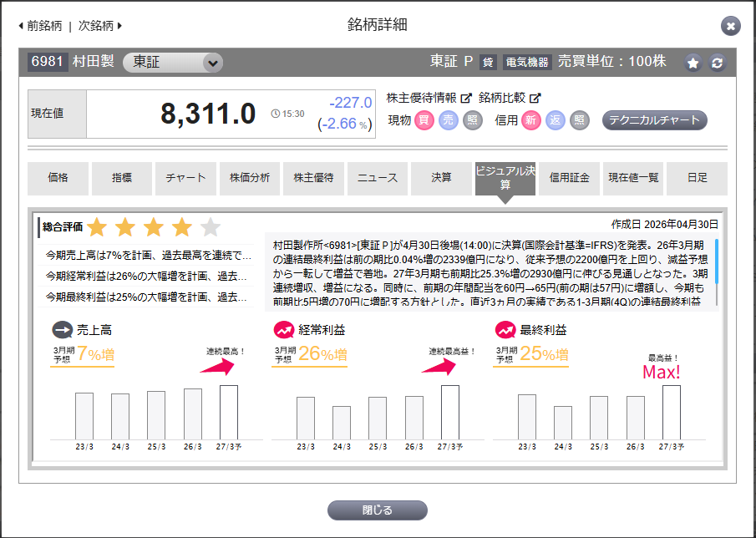Click the current price 8,311.0
756x538 pixels.
[x=208, y=114]
